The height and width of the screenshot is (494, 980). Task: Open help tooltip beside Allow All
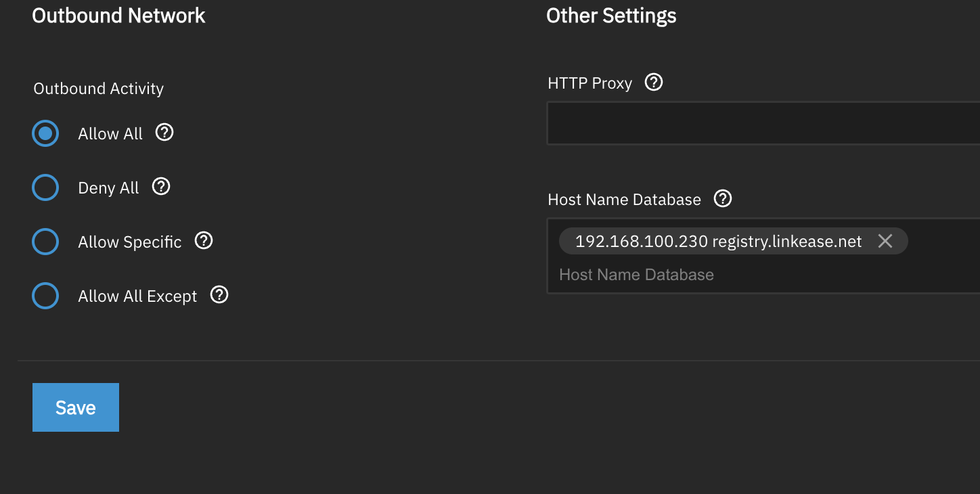coord(164,133)
